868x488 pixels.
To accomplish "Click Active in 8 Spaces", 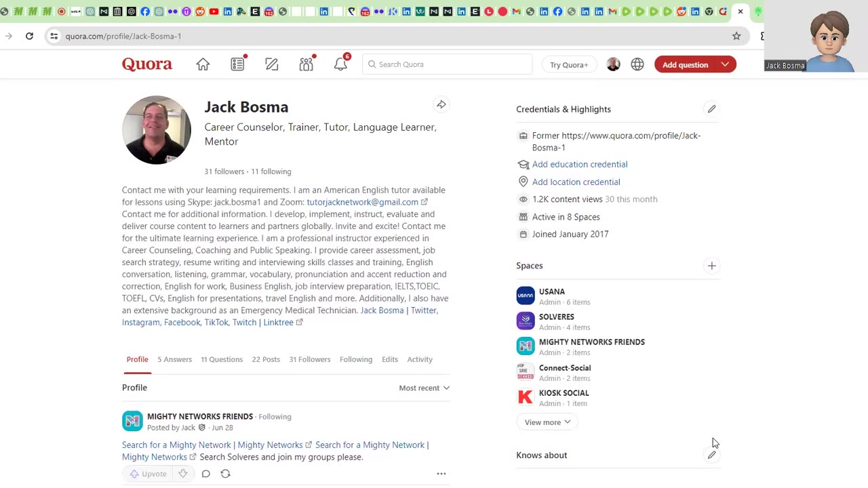I will tap(566, 217).
